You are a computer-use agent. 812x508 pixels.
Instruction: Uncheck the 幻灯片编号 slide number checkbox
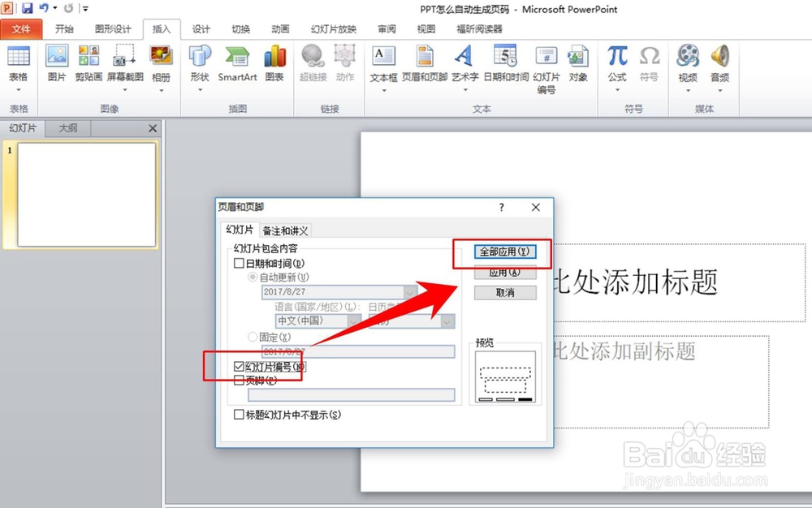tap(239, 366)
